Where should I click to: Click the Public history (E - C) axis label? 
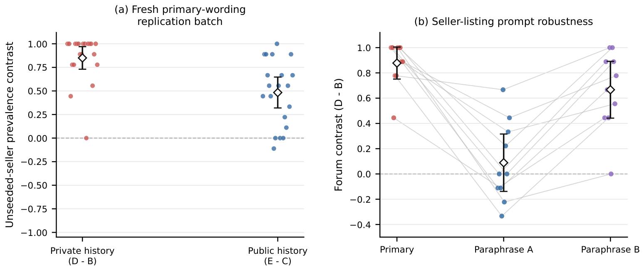(x=278, y=256)
